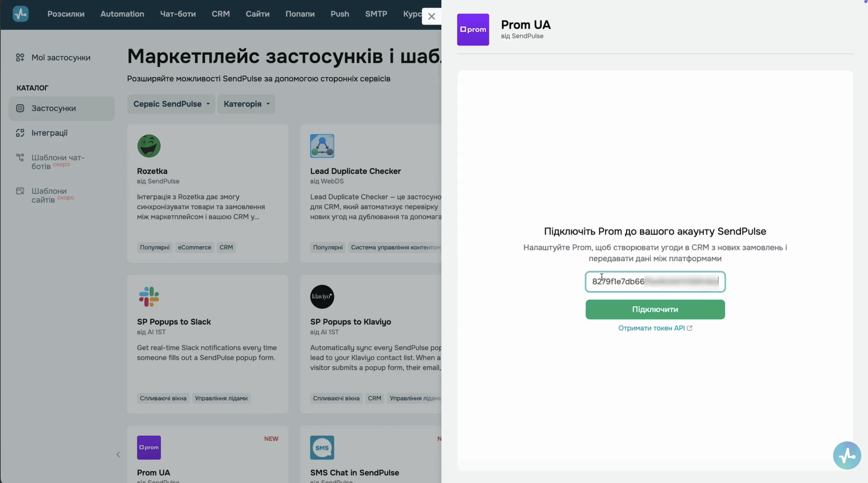Click the CRM tag on Rozetka card
Image resolution: width=868 pixels, height=483 pixels.
tap(226, 247)
